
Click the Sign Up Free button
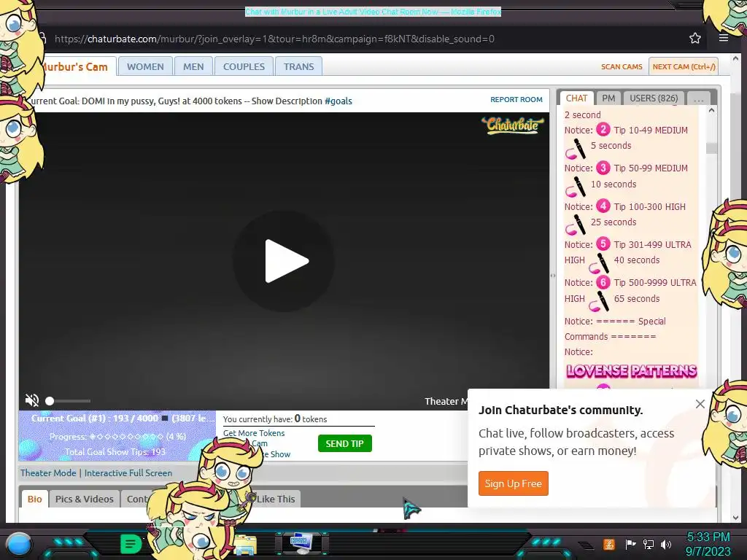pyautogui.click(x=513, y=483)
